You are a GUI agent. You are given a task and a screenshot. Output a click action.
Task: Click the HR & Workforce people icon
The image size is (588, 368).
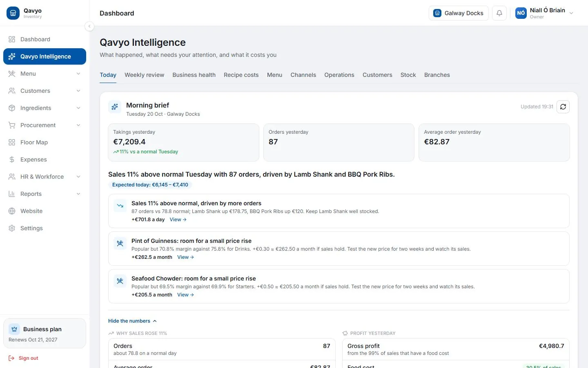pos(12,177)
